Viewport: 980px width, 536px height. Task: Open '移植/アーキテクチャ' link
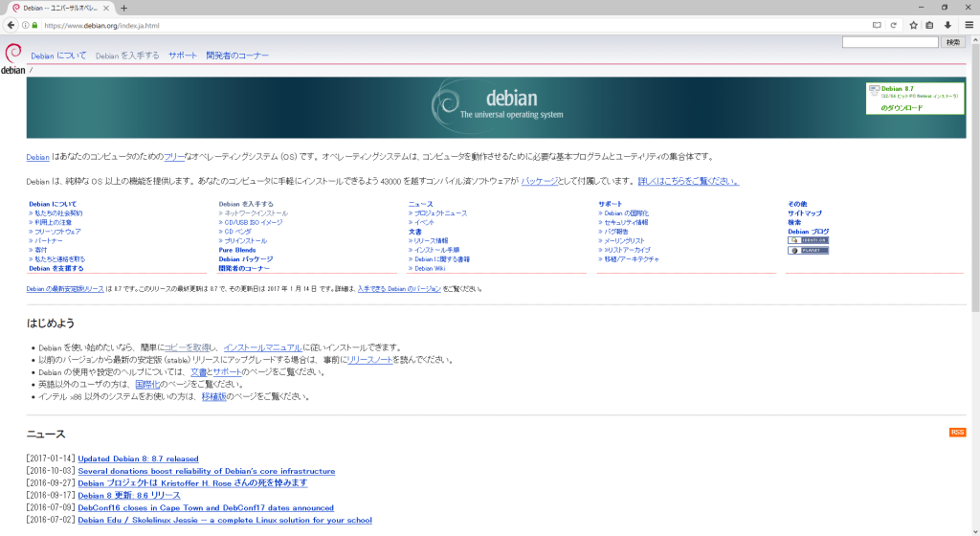632,258
